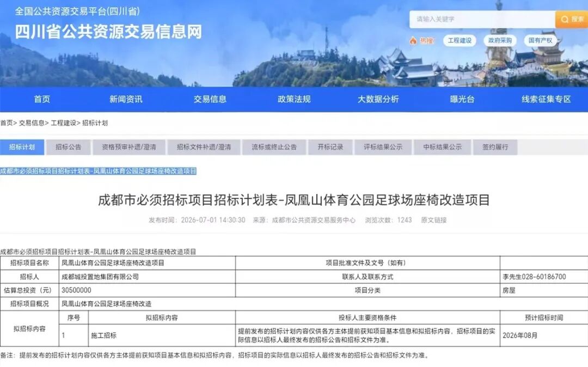Open the 政府采购 hot search tag
Screen dimensions: 588x367
tap(500, 40)
